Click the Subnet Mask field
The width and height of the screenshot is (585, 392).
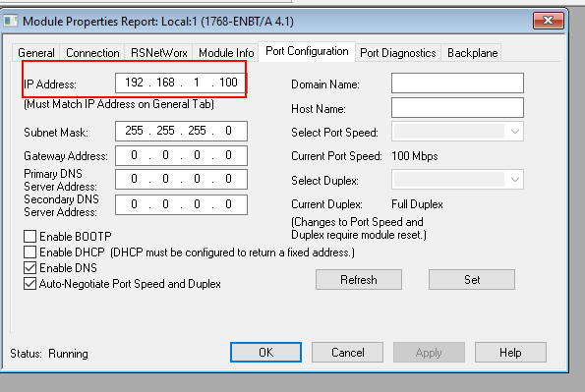pyautogui.click(x=181, y=131)
